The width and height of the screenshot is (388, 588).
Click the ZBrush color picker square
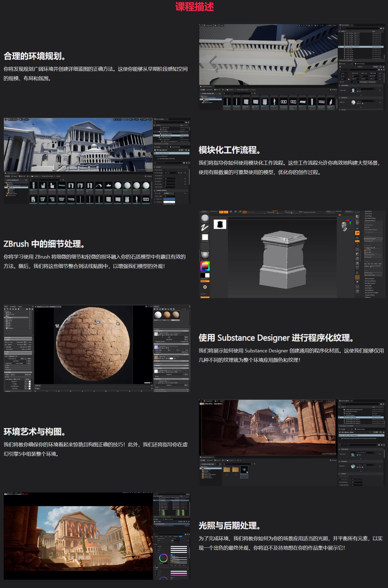205,266
